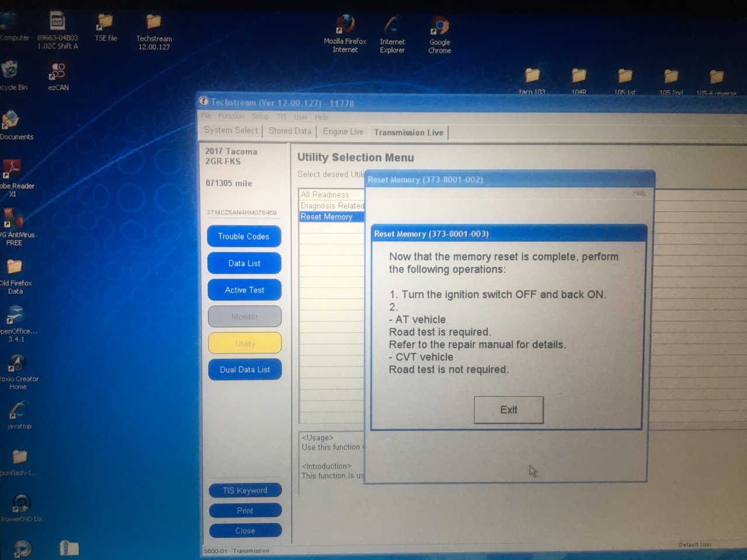Viewport: 747px width, 560px height.
Task: Open Trouble Codes panel
Action: point(244,236)
